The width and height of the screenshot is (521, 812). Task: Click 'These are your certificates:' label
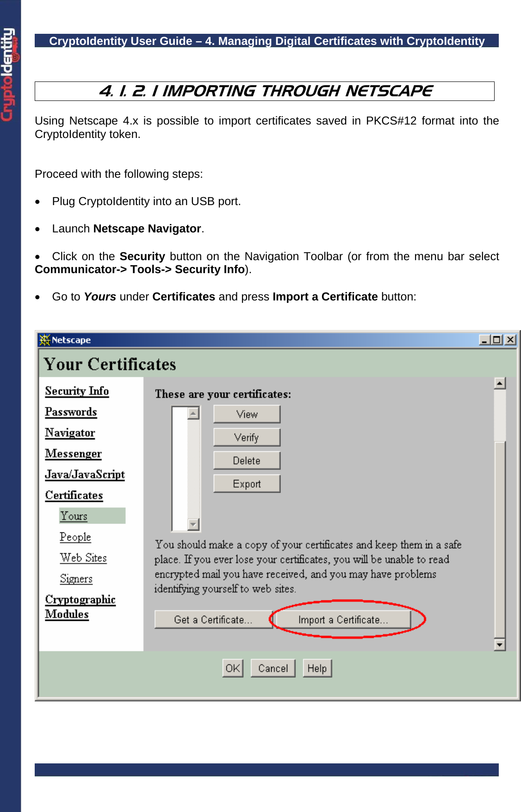[x=223, y=394]
